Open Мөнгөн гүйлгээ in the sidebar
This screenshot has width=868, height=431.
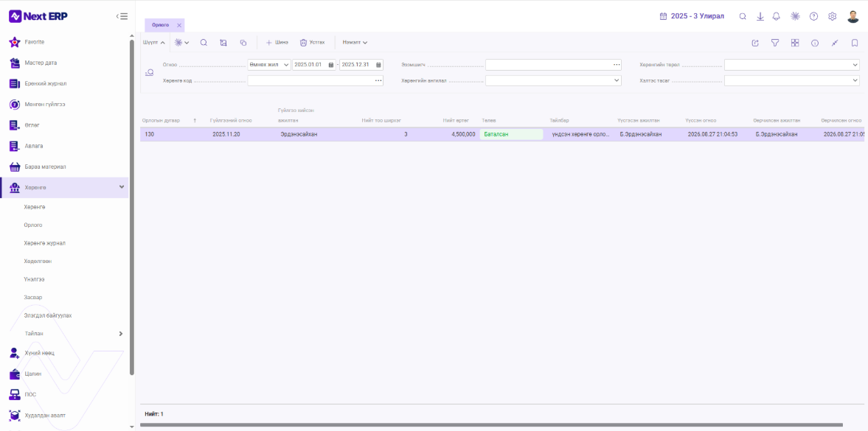(x=45, y=105)
